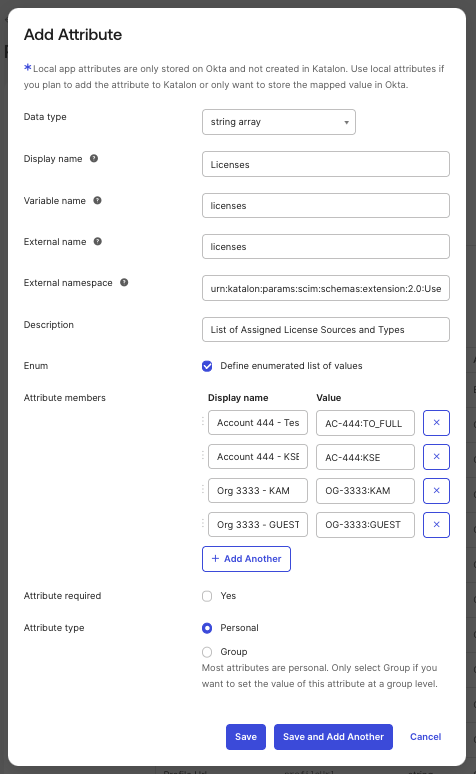Uncheck Define enumerated list of values
Screen dimensions: 476x774
207,366
